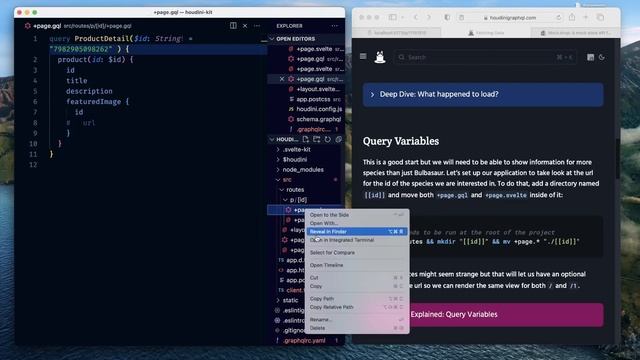This screenshot has width=640, height=360.
Task: Choose Open With... from context menu
Action: click(x=357, y=223)
